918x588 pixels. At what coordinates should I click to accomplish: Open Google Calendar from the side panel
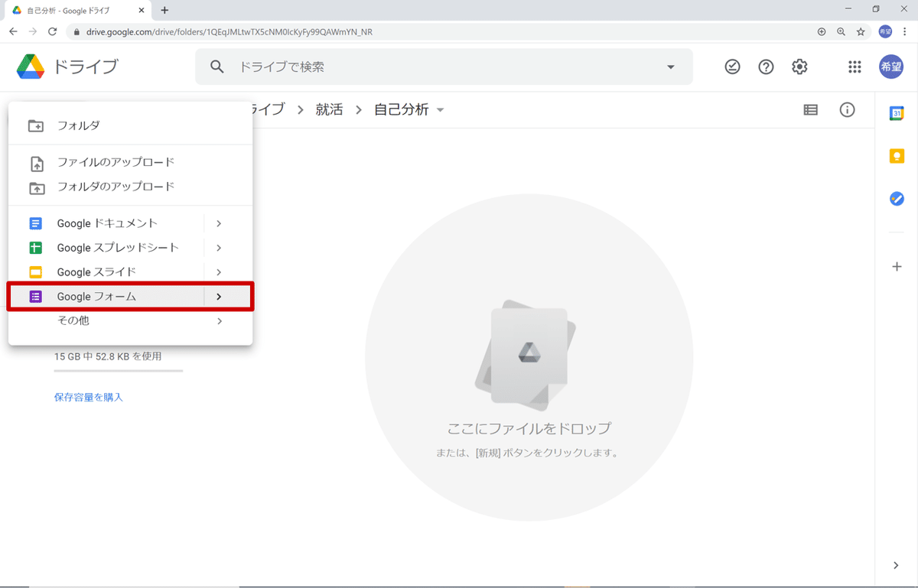(x=896, y=113)
